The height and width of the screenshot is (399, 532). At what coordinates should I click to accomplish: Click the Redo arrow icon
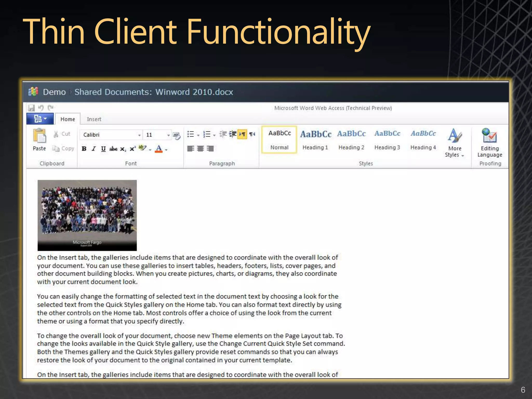coord(50,108)
